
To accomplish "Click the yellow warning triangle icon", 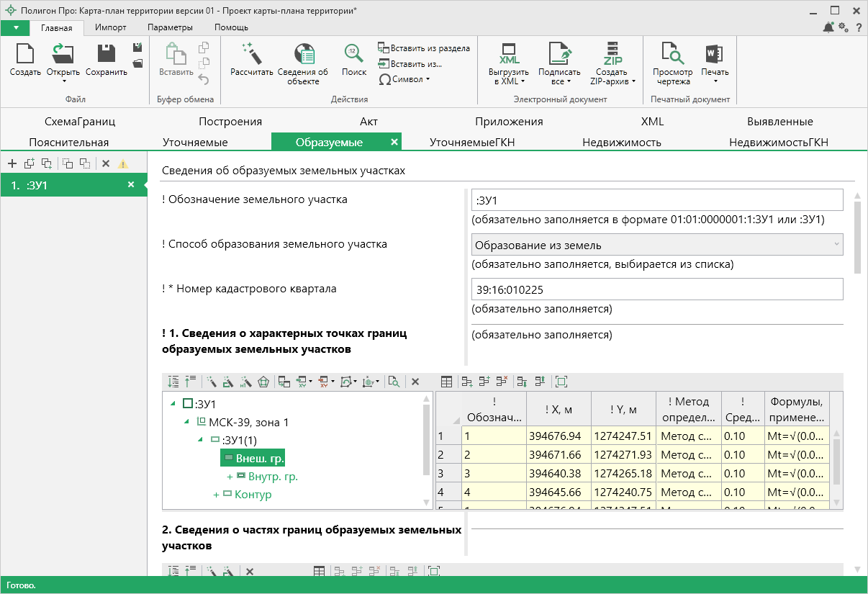I will point(123,163).
